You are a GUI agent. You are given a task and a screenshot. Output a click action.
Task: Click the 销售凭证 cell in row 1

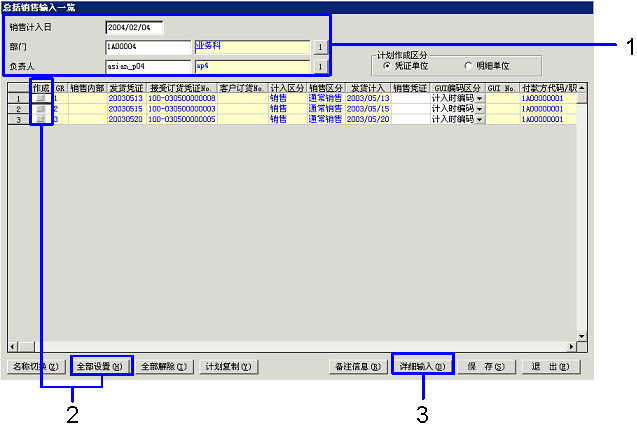pyautogui.click(x=410, y=98)
